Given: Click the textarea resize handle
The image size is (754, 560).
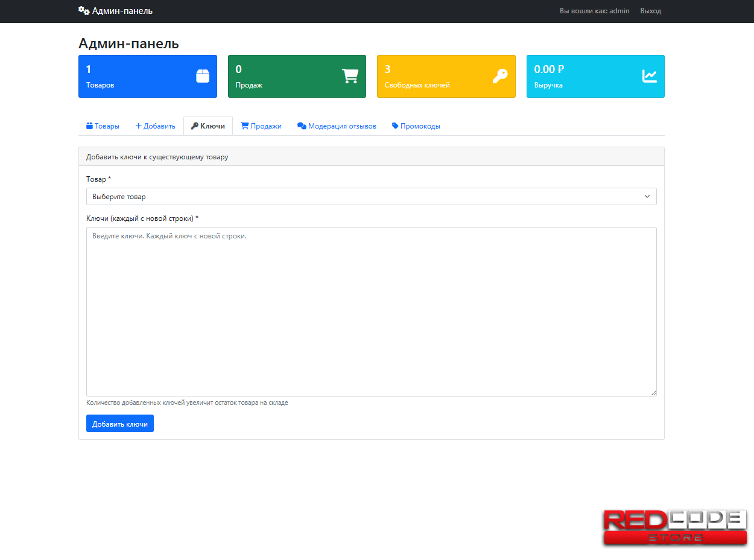Looking at the screenshot, I should point(653,393).
